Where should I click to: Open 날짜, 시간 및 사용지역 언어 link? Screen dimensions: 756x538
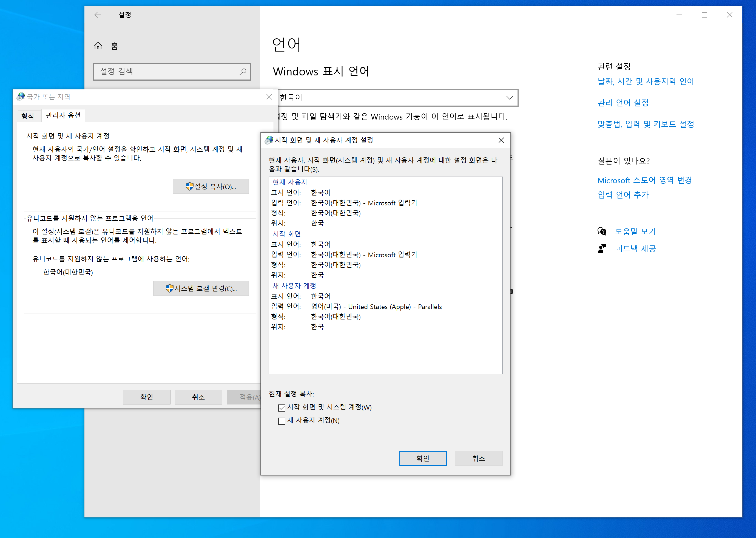646,81
